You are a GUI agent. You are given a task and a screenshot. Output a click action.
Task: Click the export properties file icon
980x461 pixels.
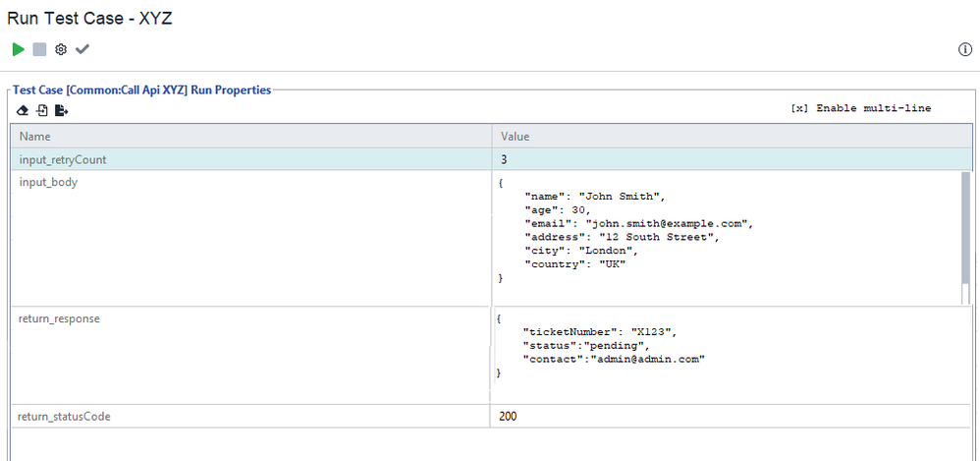61,110
